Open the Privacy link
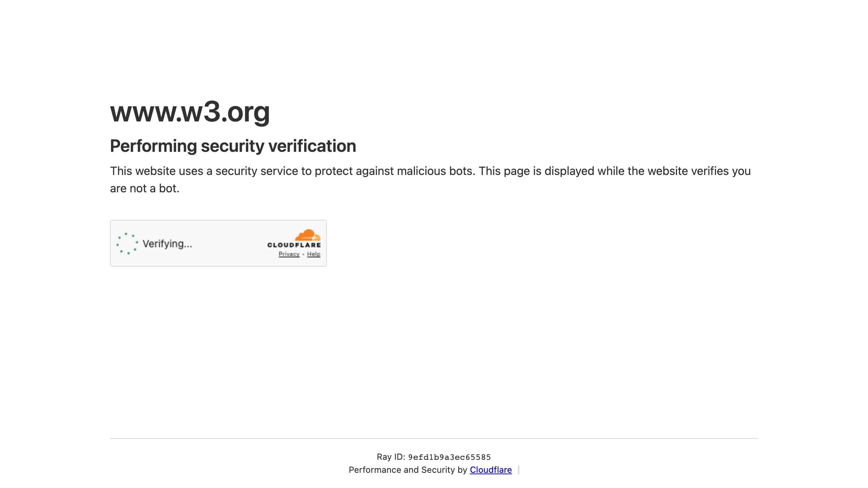This screenshot has width=868, height=488. coord(289,254)
